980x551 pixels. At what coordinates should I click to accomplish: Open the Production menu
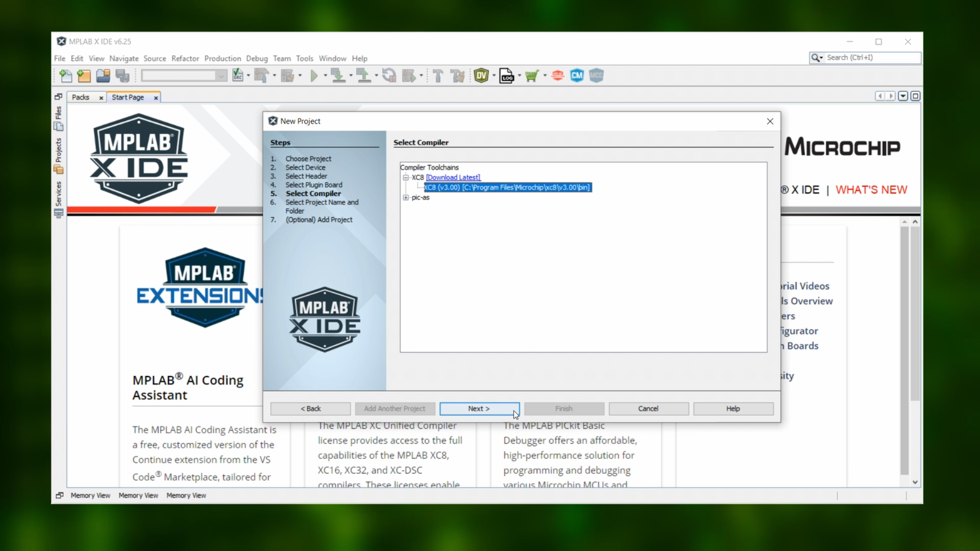pos(222,59)
